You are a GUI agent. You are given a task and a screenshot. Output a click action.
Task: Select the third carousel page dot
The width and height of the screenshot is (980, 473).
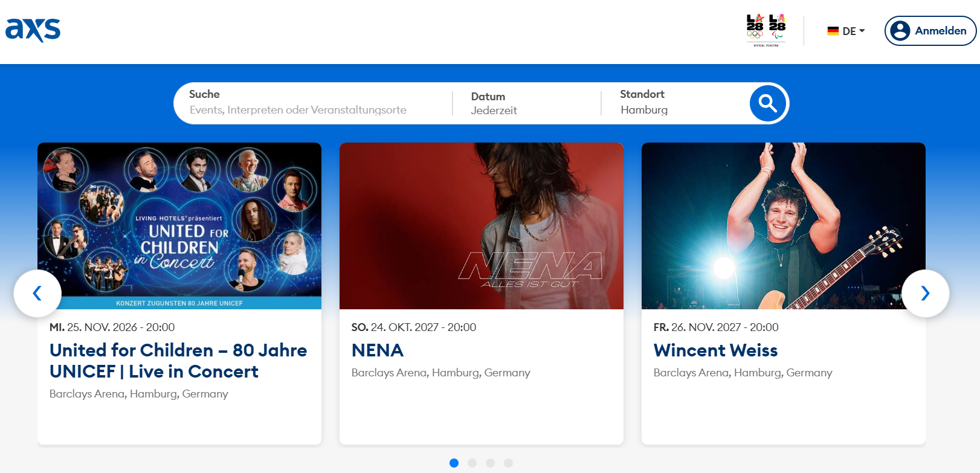491,463
